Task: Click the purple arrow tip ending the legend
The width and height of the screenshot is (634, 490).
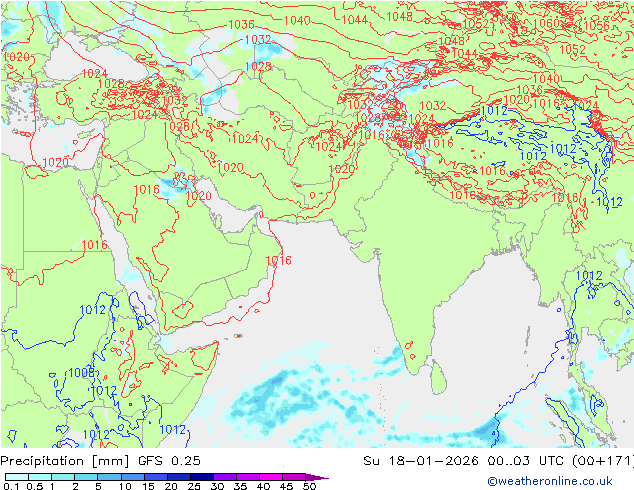Action: pyautogui.click(x=317, y=477)
